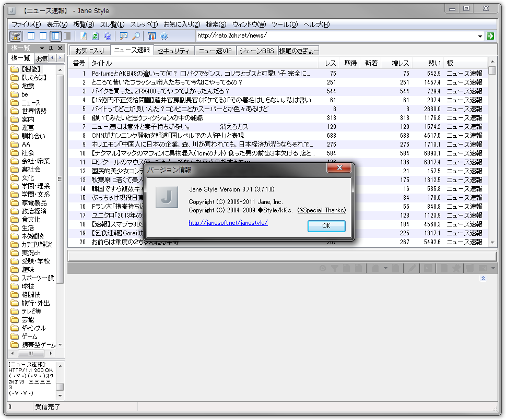Open the blue help question-mark icon
This screenshot has height=420, width=506.
pyautogui.click(x=164, y=36)
